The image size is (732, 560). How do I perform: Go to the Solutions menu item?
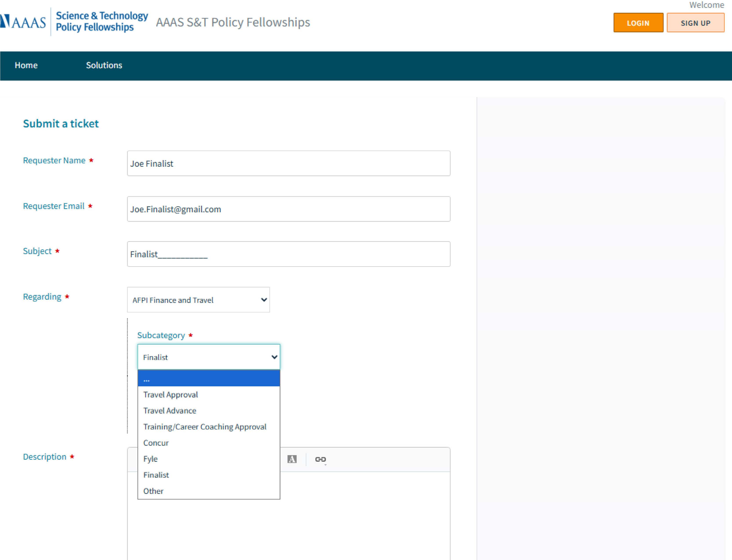point(104,65)
